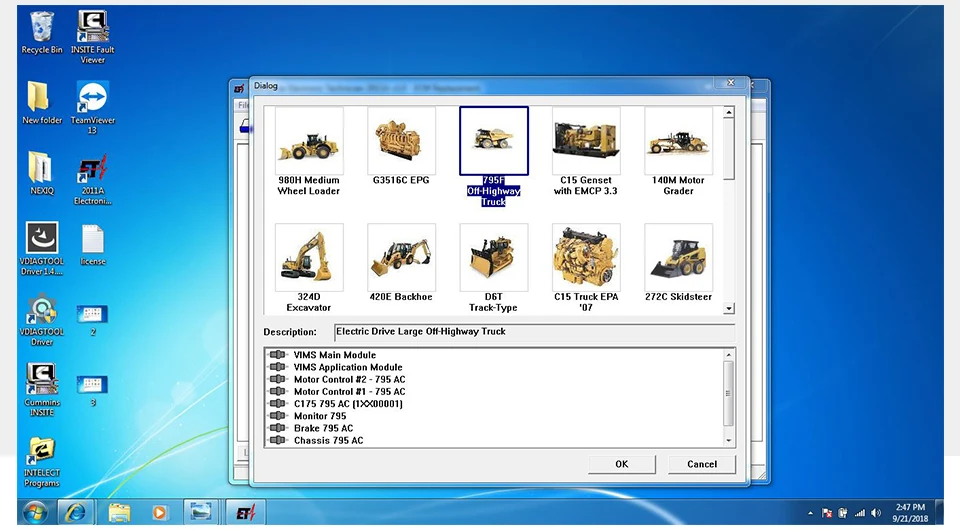The width and height of the screenshot is (960, 530).
Task: Open the desktop file named 2
Action: [92, 319]
